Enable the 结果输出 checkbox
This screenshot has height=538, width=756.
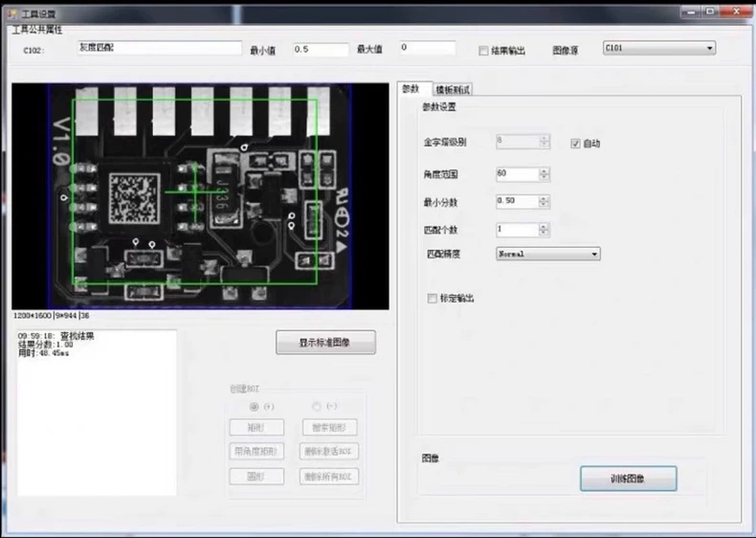[x=483, y=51]
